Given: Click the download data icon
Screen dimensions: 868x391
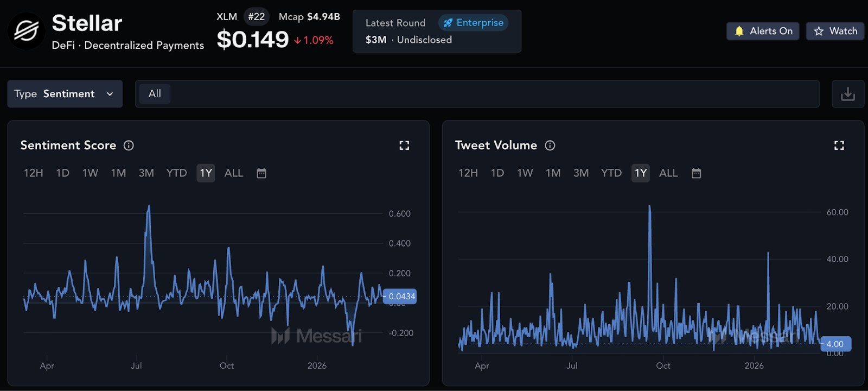Looking at the screenshot, I should click(x=847, y=94).
